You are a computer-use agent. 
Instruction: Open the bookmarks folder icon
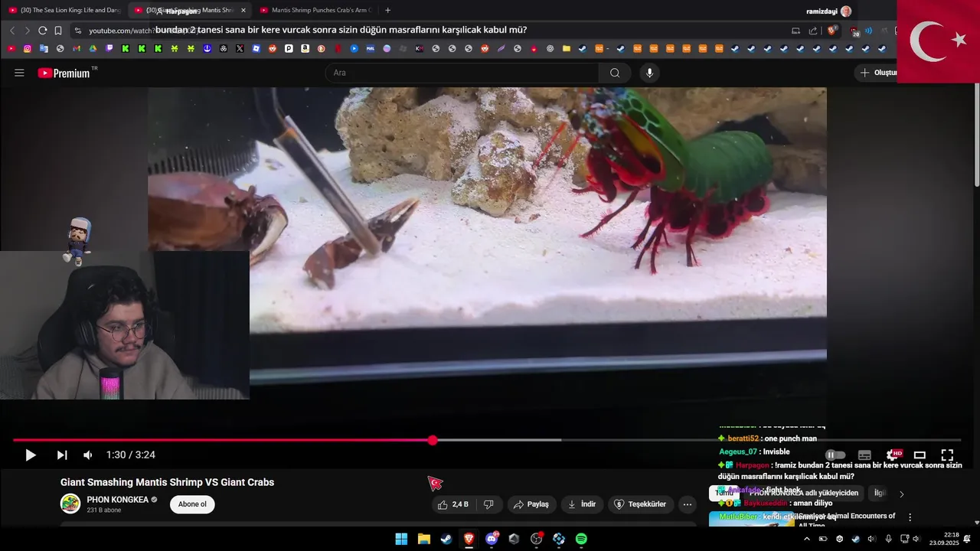click(x=567, y=48)
